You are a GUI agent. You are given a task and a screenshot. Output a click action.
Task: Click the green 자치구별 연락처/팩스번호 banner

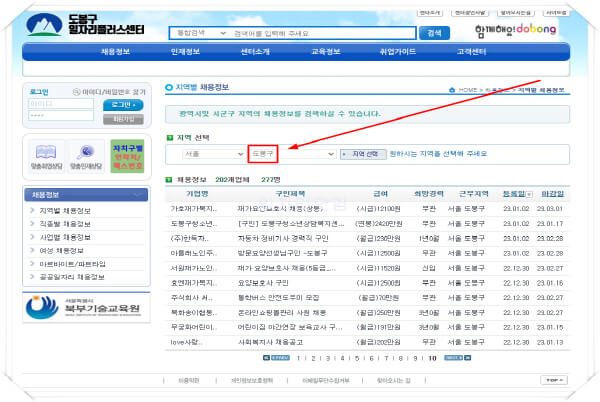click(x=127, y=156)
